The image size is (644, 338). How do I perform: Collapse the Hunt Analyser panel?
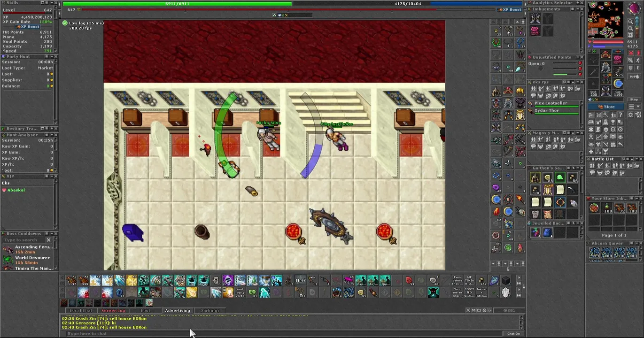pos(51,135)
